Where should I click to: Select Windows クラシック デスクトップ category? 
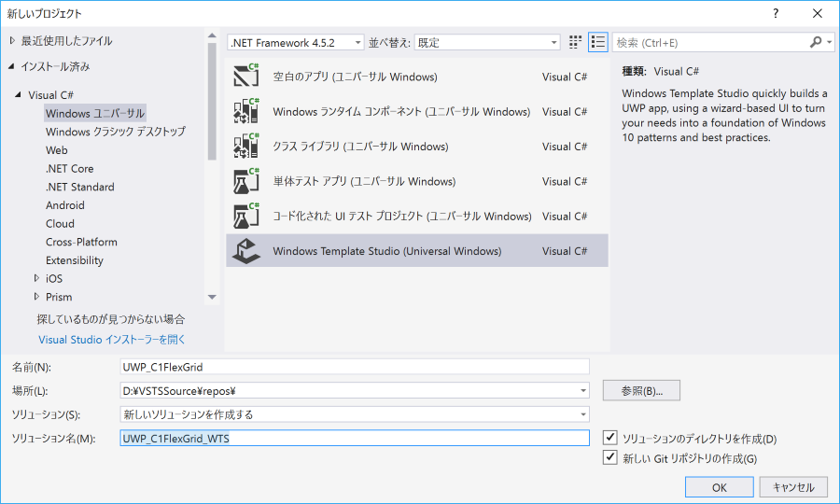pyautogui.click(x=116, y=132)
